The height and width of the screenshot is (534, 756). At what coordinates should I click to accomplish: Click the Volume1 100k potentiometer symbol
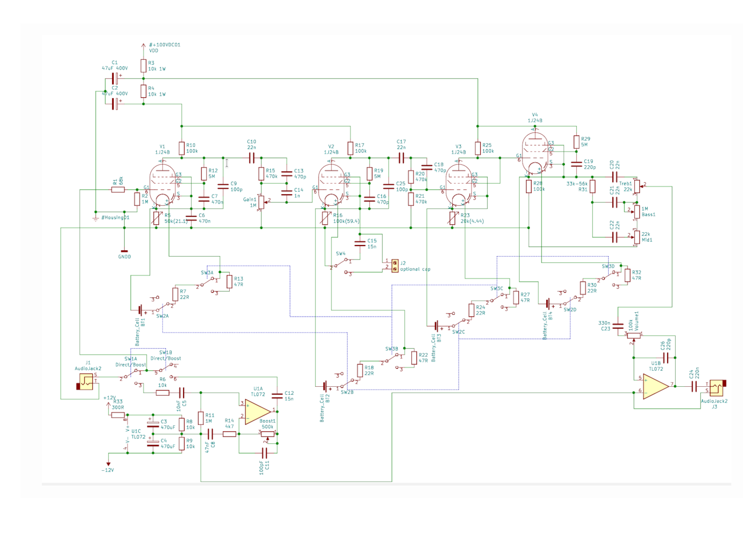633,336
